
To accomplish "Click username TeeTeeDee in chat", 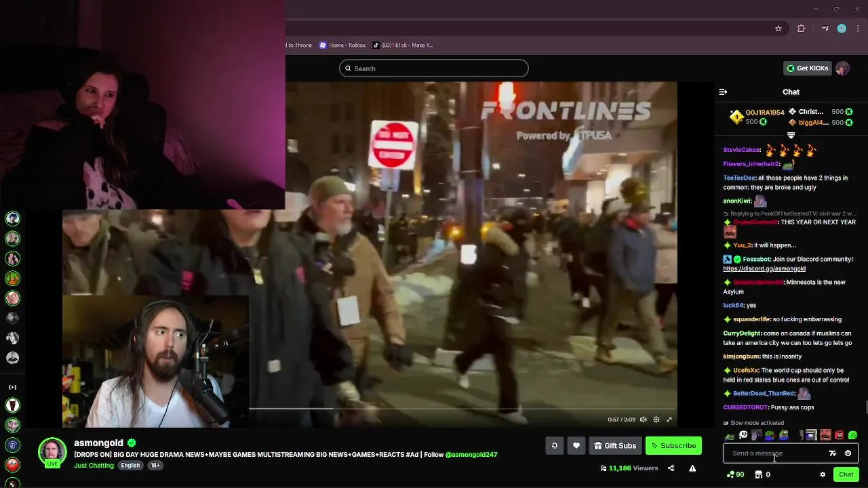I will point(739,178).
